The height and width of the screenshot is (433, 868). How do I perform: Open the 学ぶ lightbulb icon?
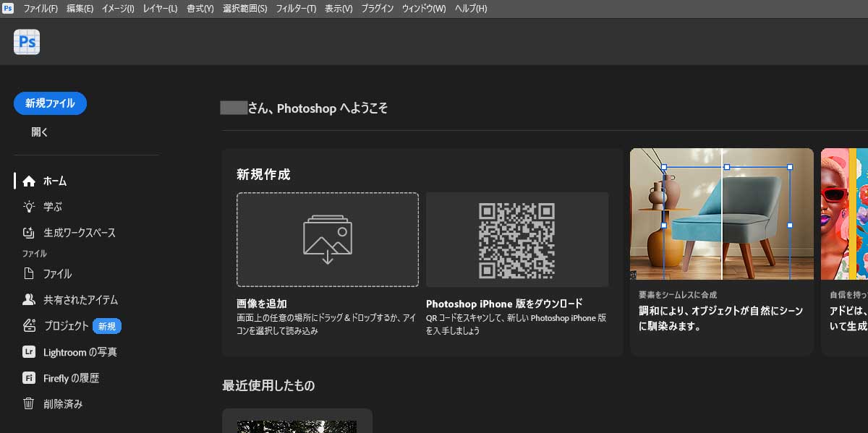(x=29, y=207)
